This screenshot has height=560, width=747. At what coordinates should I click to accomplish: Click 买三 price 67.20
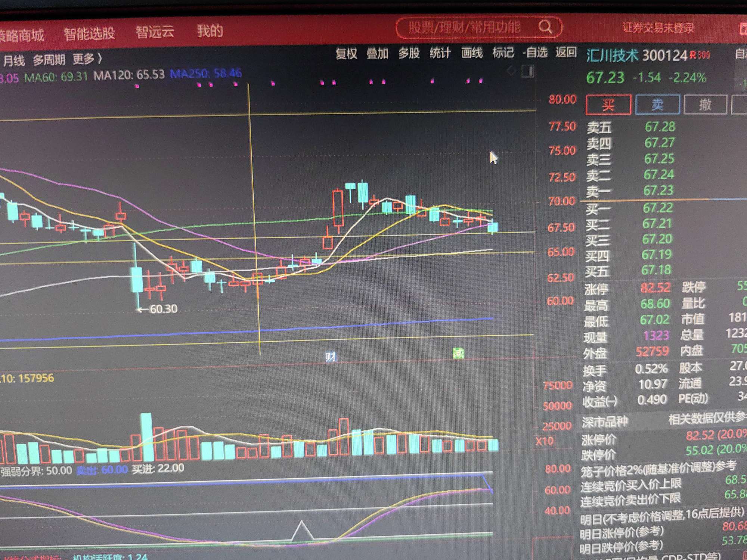pos(657,239)
